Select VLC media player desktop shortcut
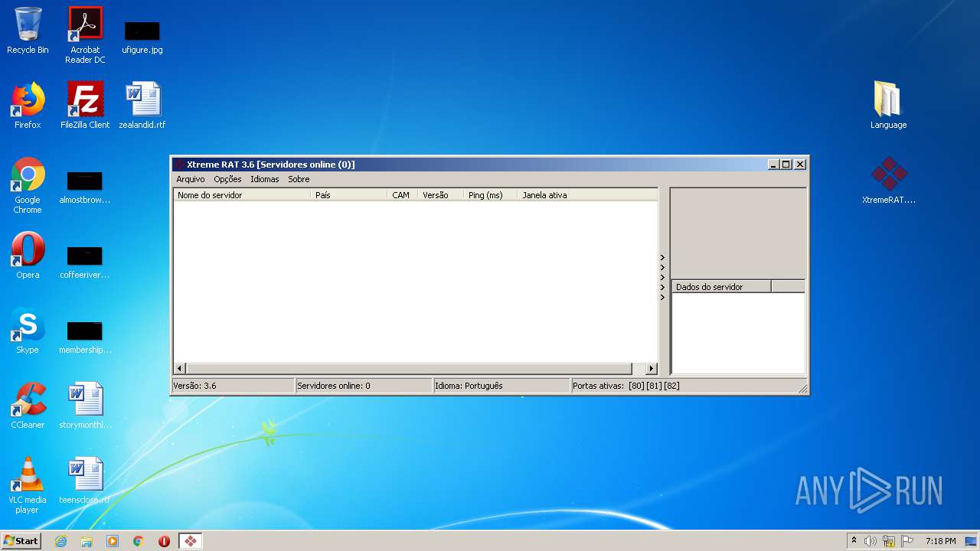The height and width of the screenshot is (551, 980). (x=28, y=485)
